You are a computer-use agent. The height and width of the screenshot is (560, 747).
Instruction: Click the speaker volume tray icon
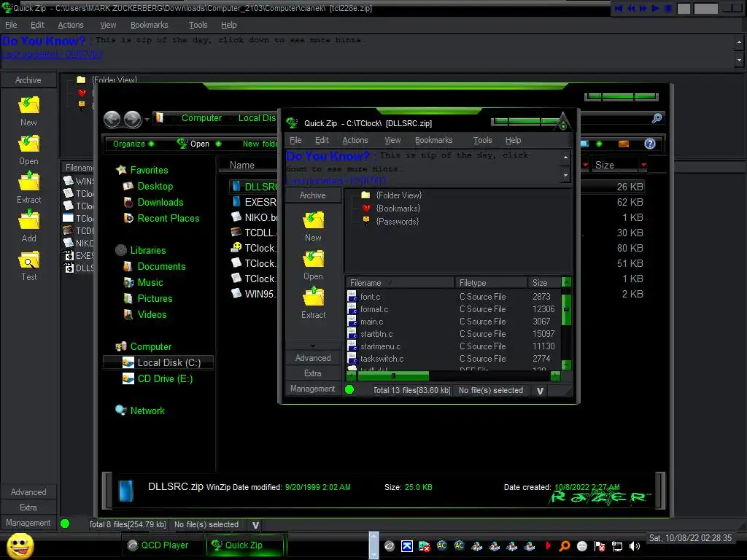pyautogui.click(x=634, y=546)
